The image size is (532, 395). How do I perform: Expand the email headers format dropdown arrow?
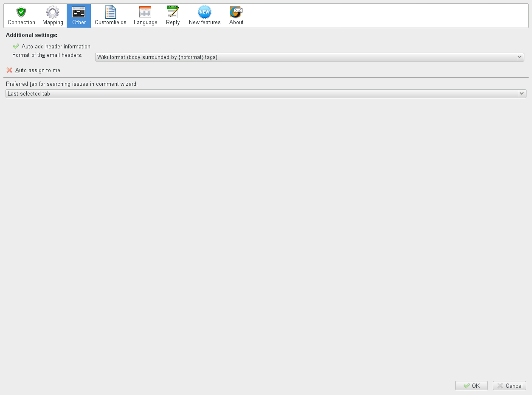pos(520,57)
